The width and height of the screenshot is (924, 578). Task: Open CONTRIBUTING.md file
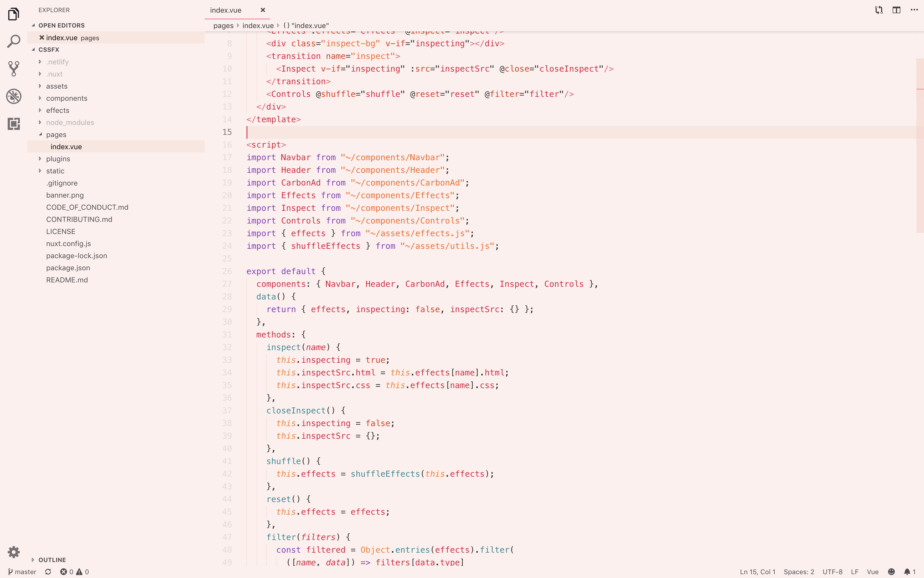tap(116, 219)
